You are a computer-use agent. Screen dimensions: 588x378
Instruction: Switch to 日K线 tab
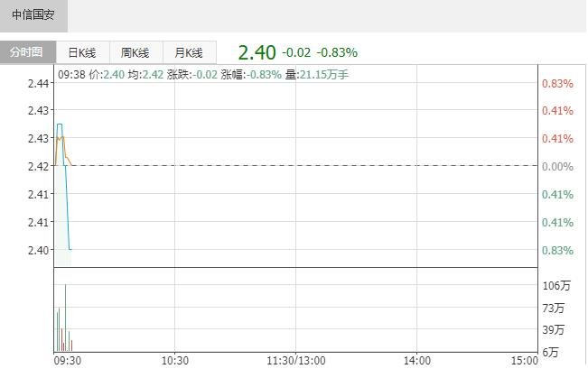coord(82,52)
